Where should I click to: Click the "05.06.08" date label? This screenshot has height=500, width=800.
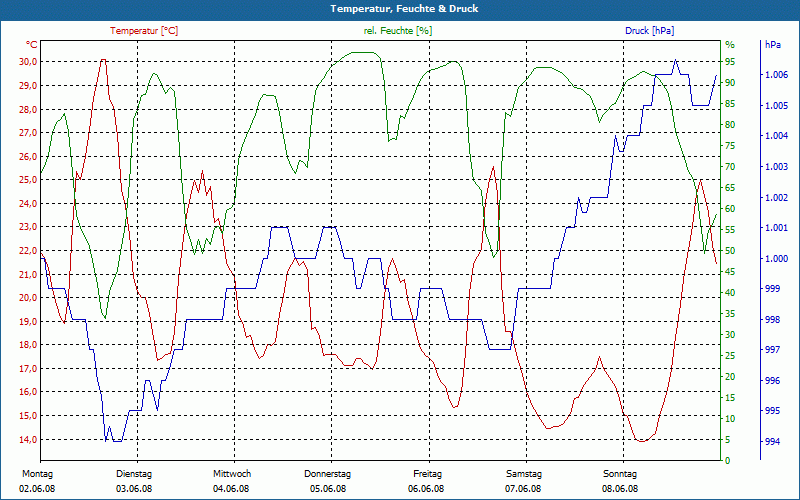pyautogui.click(x=328, y=489)
